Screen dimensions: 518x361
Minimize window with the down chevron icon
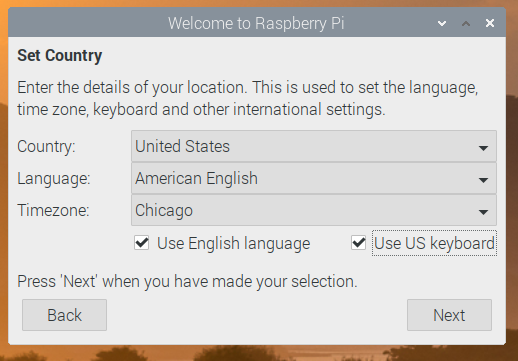pyautogui.click(x=442, y=23)
